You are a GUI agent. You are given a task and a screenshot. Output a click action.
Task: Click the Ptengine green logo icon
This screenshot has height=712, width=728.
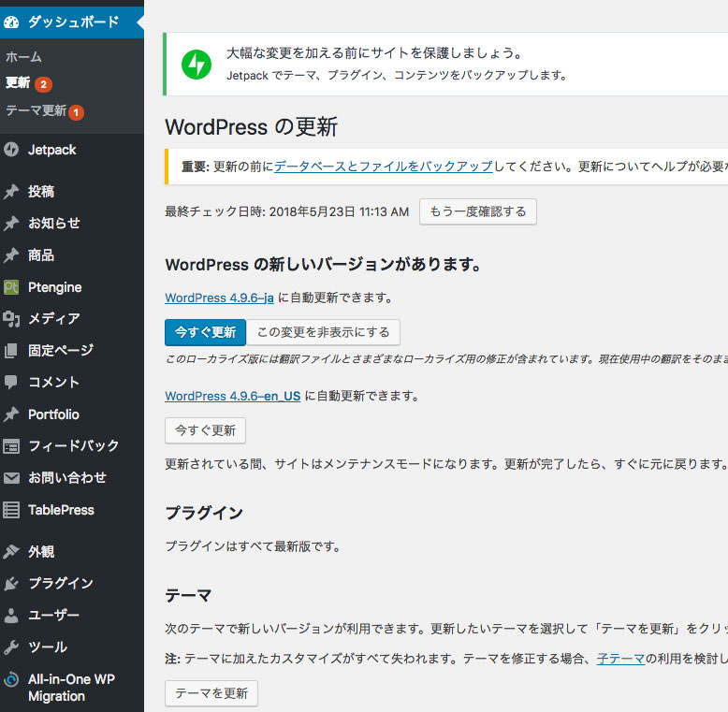[x=11, y=287]
